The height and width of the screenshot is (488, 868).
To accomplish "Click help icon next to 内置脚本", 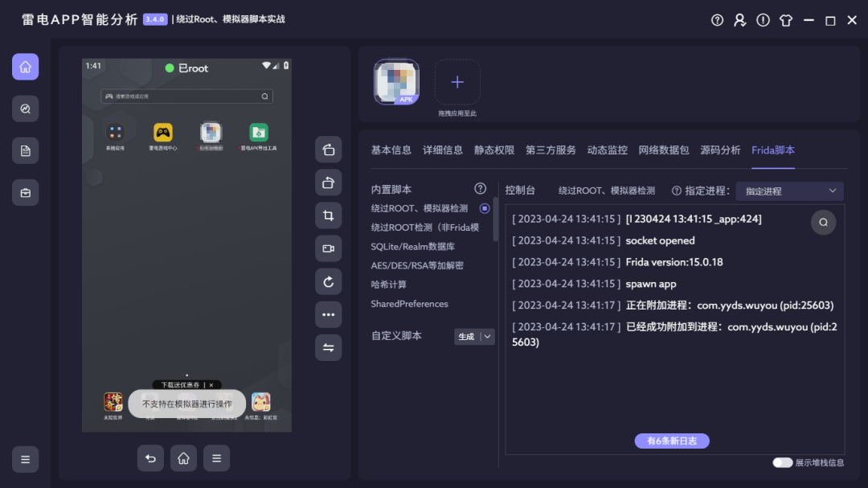I will pyautogui.click(x=480, y=189).
